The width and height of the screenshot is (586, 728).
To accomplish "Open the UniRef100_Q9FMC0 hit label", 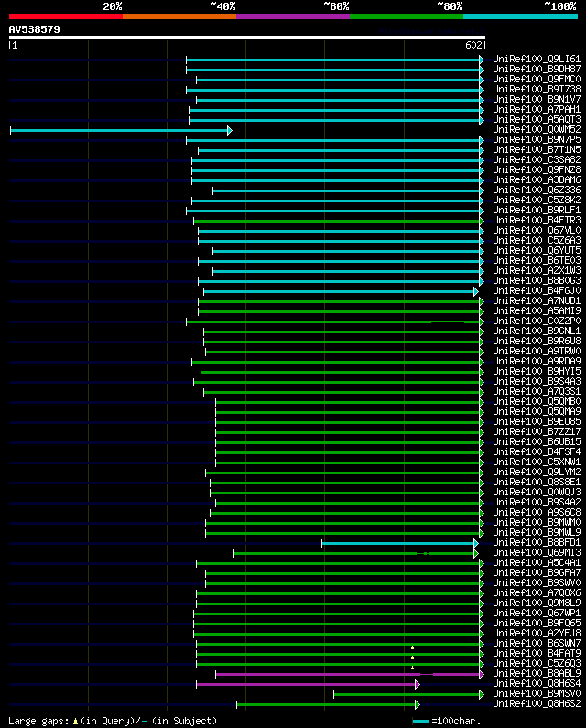I will [x=537, y=80].
